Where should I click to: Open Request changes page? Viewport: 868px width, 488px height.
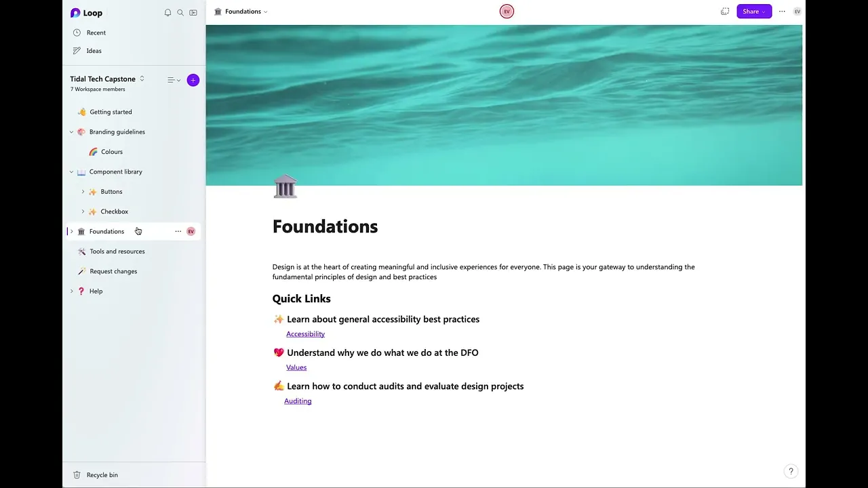point(113,271)
